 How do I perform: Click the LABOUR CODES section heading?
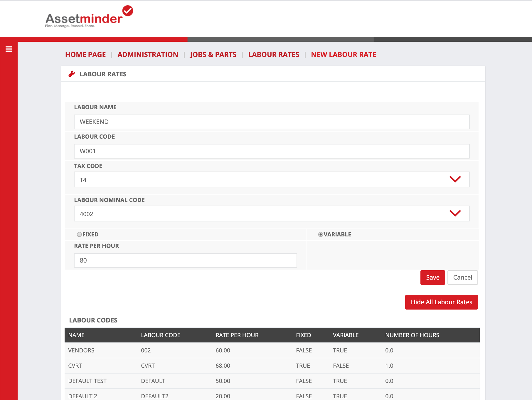93,320
